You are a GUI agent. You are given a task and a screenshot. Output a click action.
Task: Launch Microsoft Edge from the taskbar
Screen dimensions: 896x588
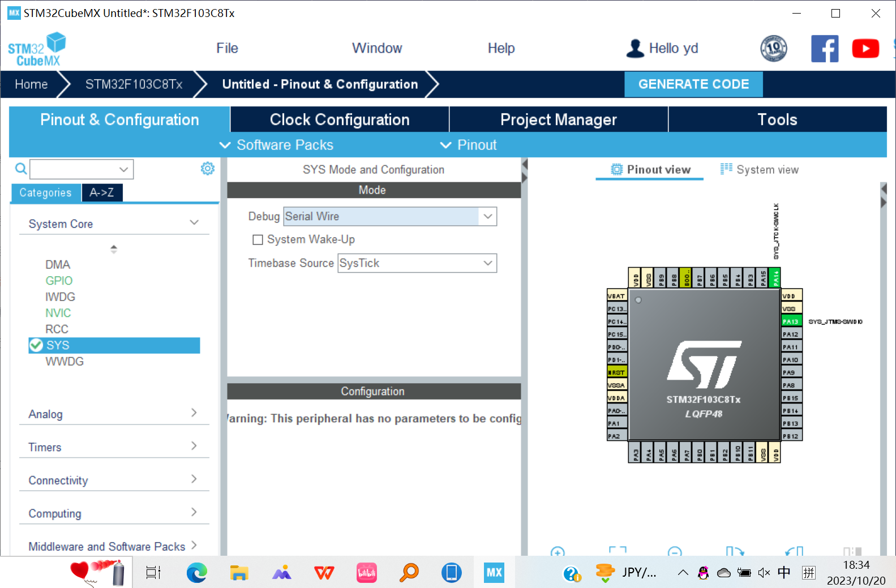click(197, 573)
